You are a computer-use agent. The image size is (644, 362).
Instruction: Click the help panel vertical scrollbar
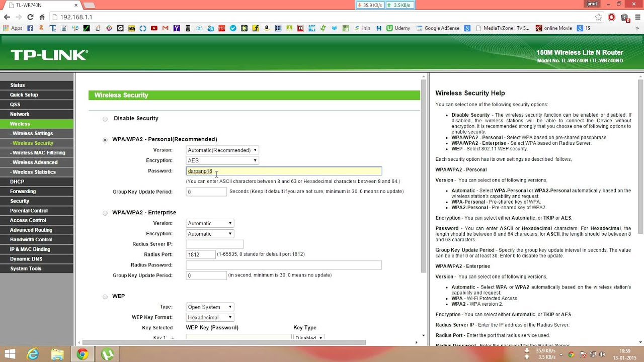point(640,156)
